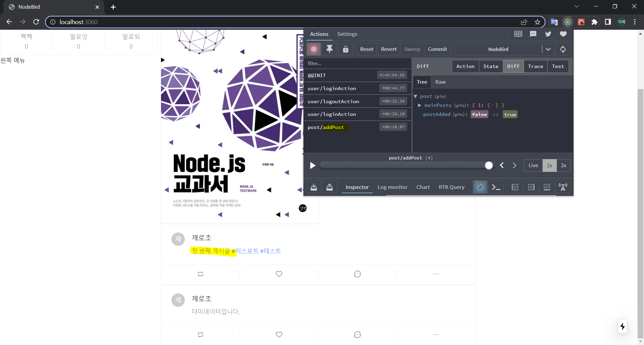Open the Inspector monitor
The height and width of the screenshot is (345, 644).
point(357,187)
